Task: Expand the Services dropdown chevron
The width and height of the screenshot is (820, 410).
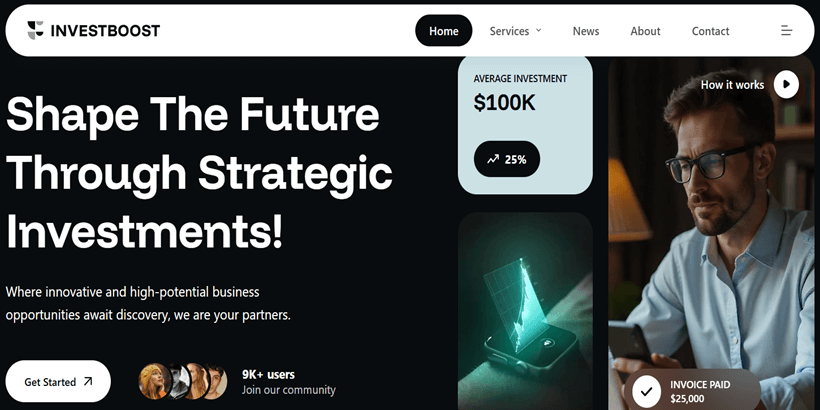Action: click(539, 30)
